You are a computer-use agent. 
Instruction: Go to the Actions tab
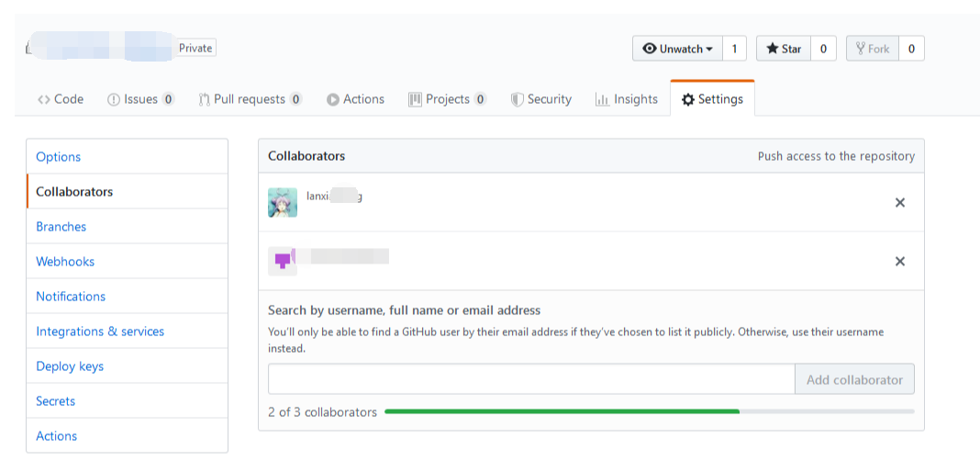click(355, 99)
